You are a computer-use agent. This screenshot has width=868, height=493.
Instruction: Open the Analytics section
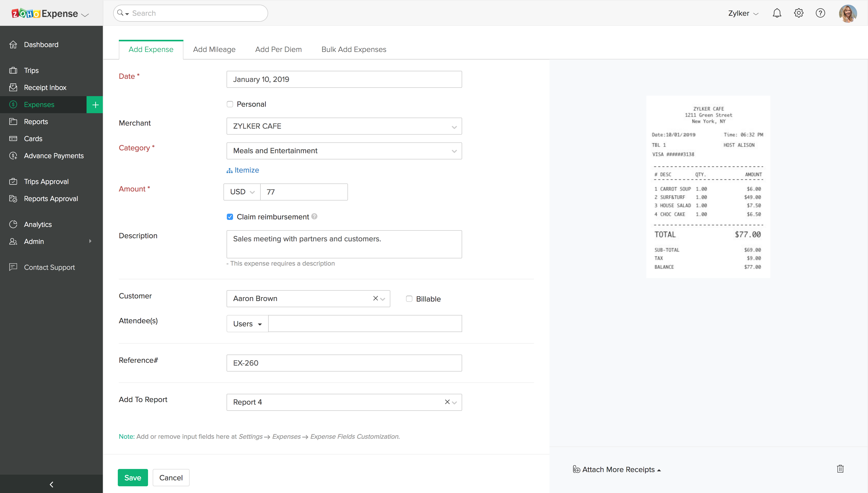(x=37, y=224)
